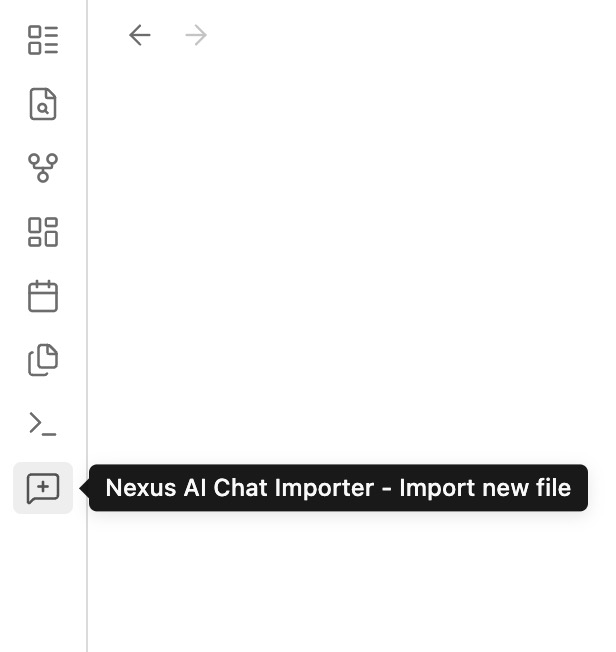This screenshot has width=616, height=652.
Task: Launch Nexus AI Chat Importer icon
Action: (x=43, y=488)
